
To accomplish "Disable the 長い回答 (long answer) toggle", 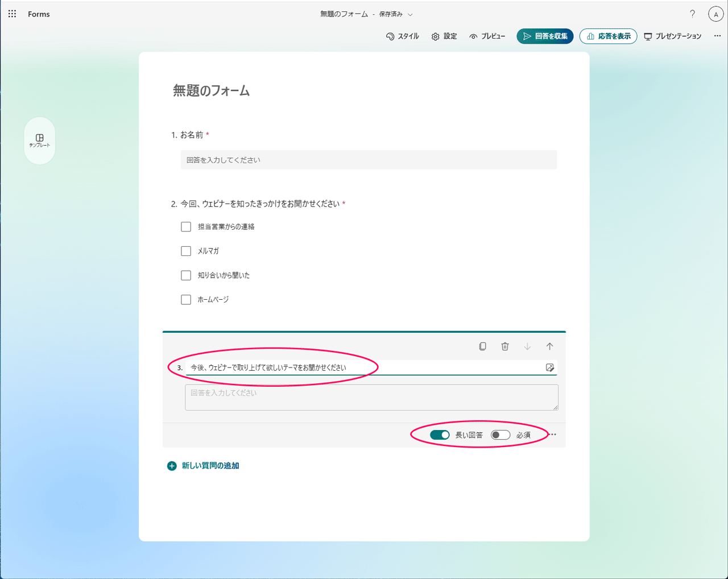I will (x=440, y=434).
